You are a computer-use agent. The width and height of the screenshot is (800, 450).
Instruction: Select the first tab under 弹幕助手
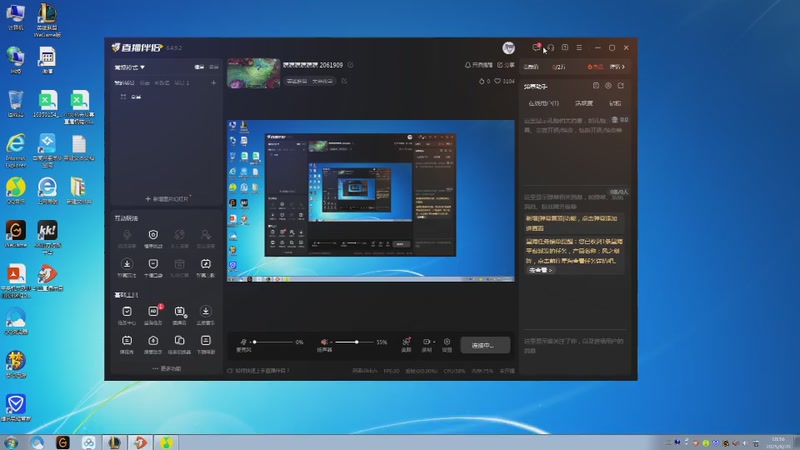tap(543, 103)
